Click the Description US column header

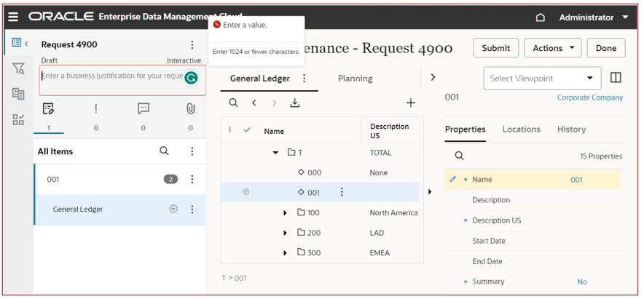[389, 131]
